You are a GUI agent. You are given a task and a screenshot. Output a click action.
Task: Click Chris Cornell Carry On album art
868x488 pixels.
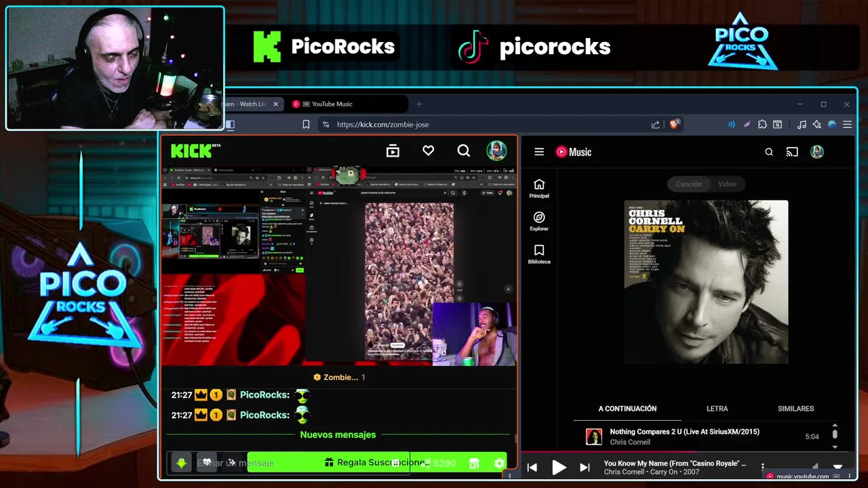(x=706, y=282)
